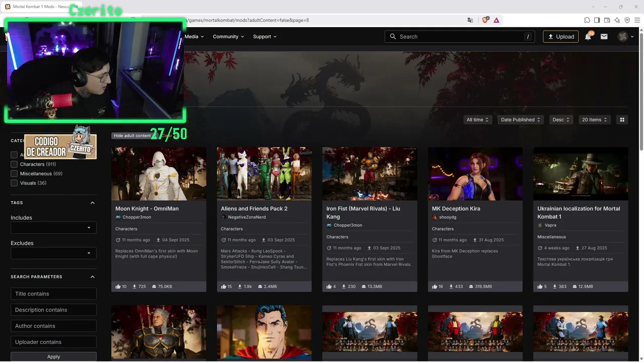Open the Community menu
Viewport: 644px width, 362px height.
228,37
